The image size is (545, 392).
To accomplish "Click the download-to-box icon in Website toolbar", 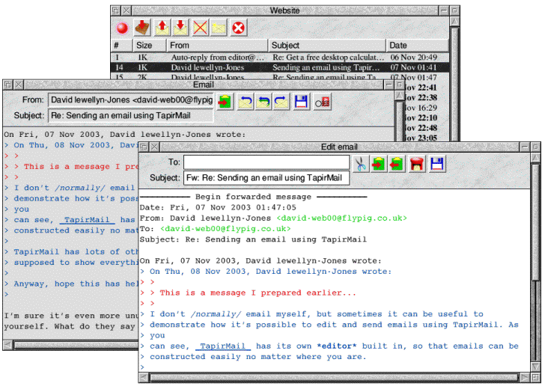I will pos(142,28).
